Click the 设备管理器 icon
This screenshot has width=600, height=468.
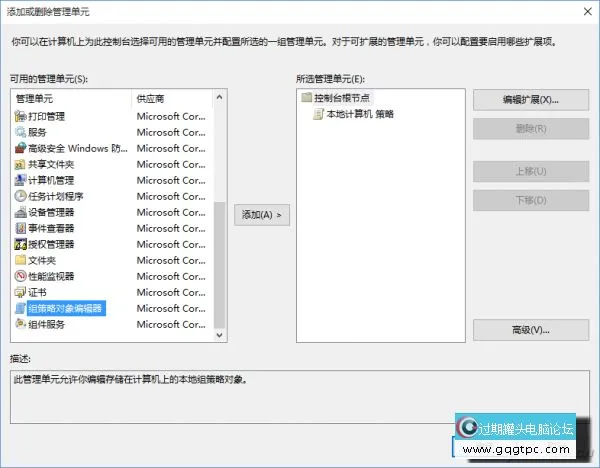click(20, 212)
